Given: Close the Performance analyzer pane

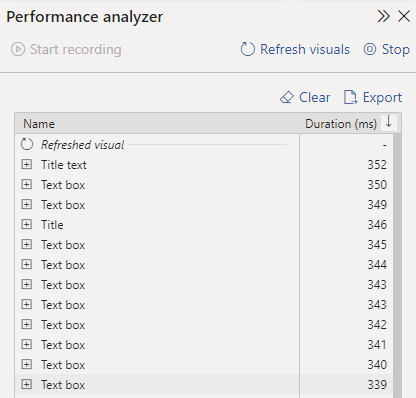Looking at the screenshot, I should pyautogui.click(x=404, y=16).
